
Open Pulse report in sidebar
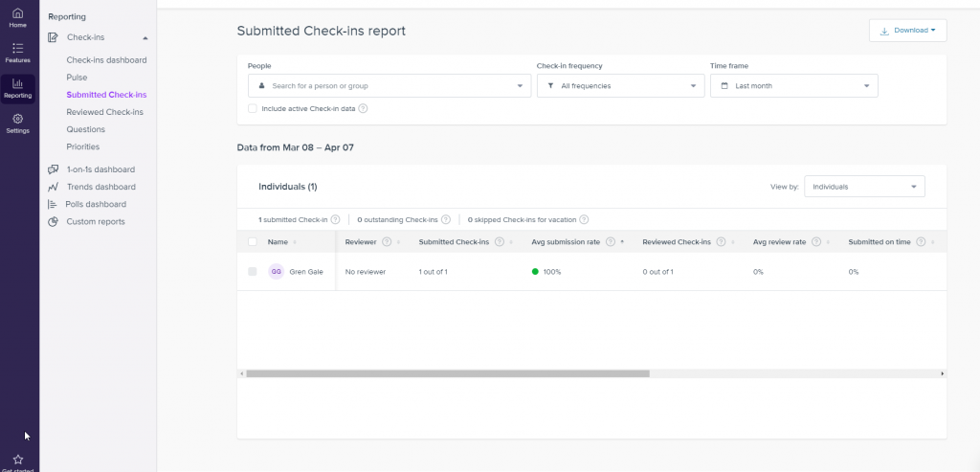(x=77, y=78)
